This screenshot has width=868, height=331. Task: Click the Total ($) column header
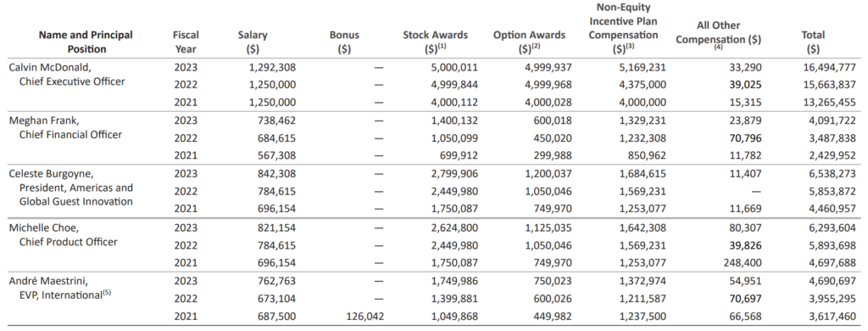(x=813, y=42)
